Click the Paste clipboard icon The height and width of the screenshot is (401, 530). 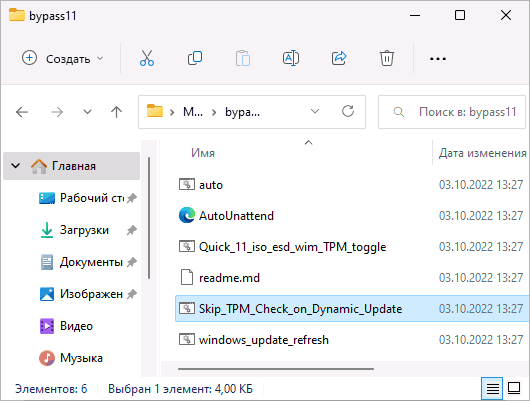pyautogui.click(x=243, y=58)
